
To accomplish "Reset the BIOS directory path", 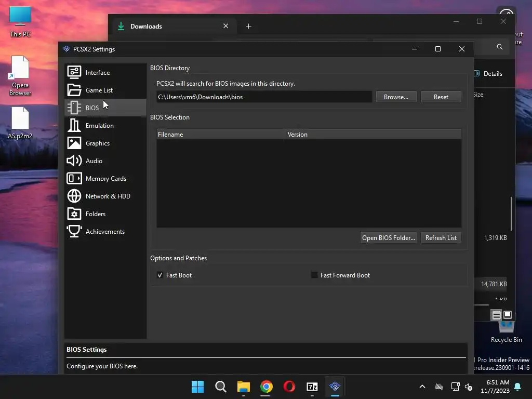I will pos(441,97).
